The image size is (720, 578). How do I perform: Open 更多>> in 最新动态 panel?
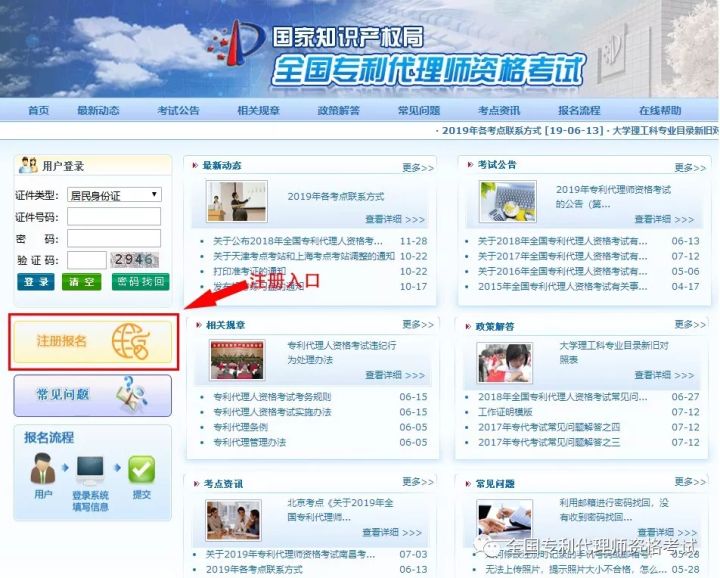click(x=418, y=168)
